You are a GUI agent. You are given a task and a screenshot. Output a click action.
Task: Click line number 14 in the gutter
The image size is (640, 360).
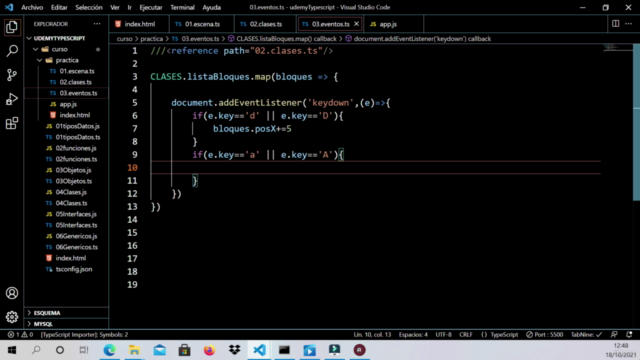point(132,220)
